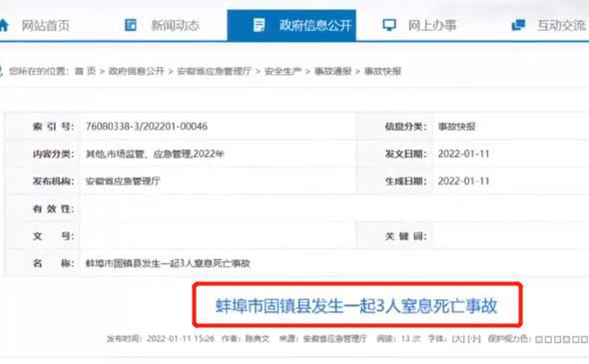Click the 信息分类 value 事故快报 in the table
The width and height of the screenshot is (589, 364).
pos(457,127)
